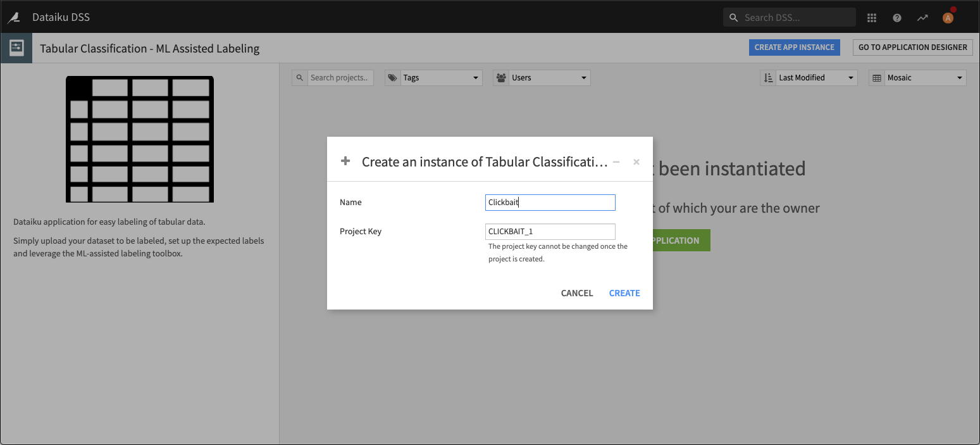Click the project key cannot be changed note
Screen dimensions: 980x445
(x=558, y=253)
